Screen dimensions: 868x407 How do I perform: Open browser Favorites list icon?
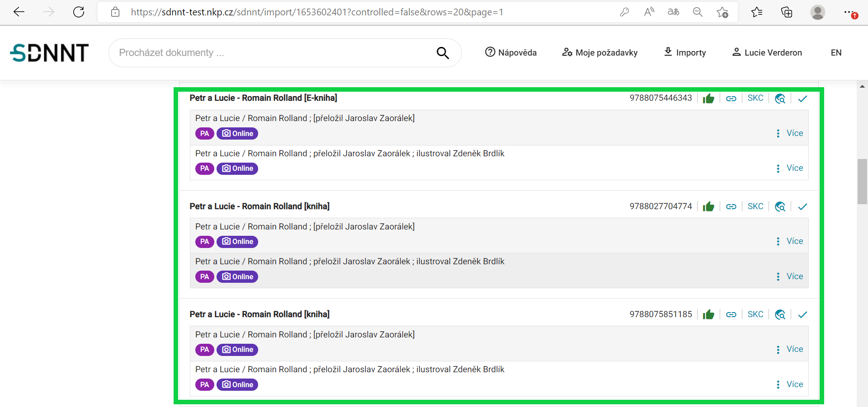[757, 12]
